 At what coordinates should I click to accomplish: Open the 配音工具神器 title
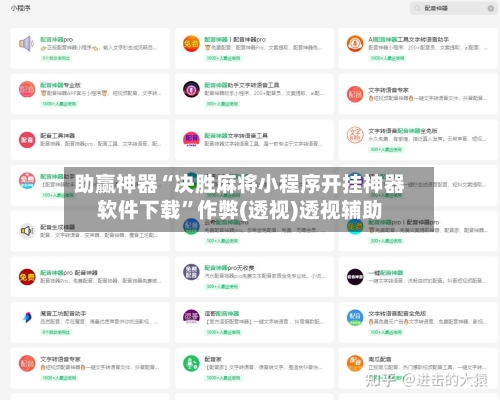[x=58, y=136]
